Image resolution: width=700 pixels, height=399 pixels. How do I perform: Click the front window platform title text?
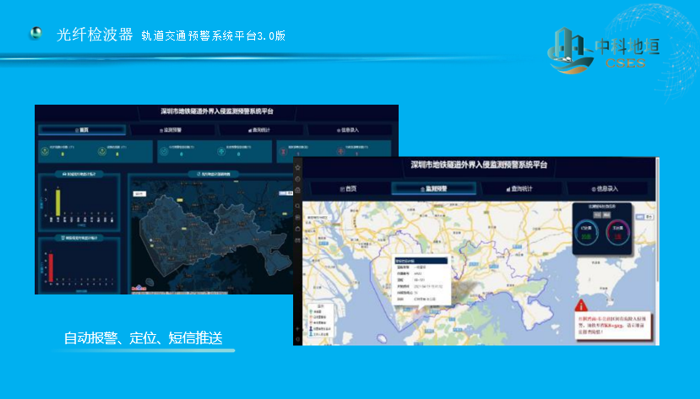click(x=479, y=165)
